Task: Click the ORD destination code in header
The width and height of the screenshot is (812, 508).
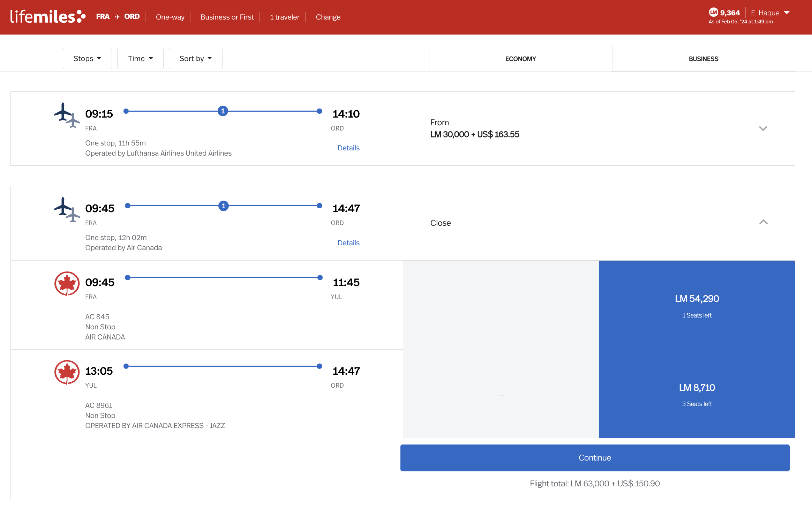Action: 132,16
